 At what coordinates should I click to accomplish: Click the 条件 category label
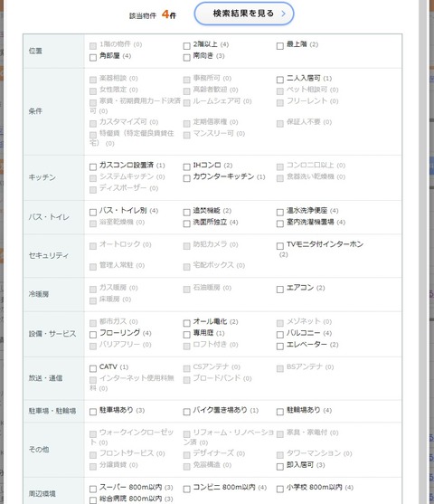pos(35,111)
